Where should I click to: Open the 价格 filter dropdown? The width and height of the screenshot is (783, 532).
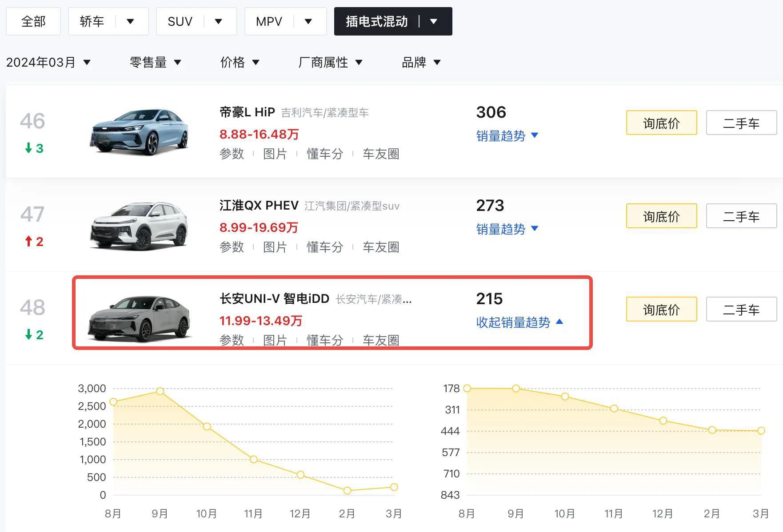240,62
